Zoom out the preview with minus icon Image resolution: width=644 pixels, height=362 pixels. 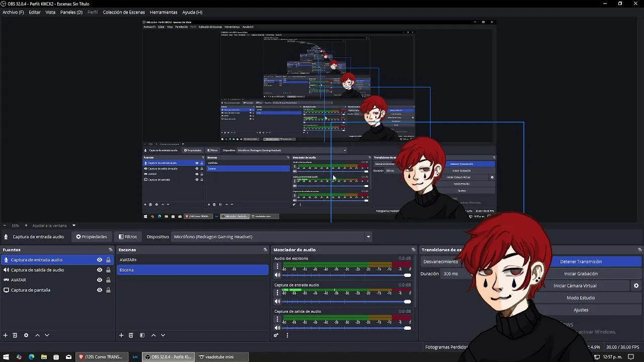point(5,226)
